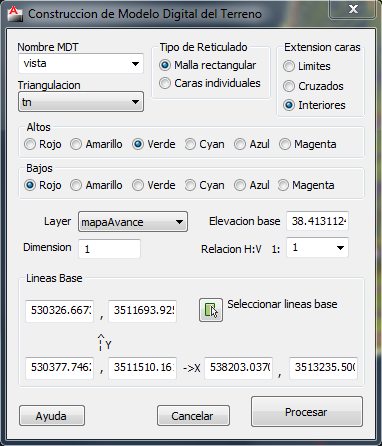Screen dimensions: 382x446
Task: Click the 530377.746 coordinate field
Action: pos(59,368)
